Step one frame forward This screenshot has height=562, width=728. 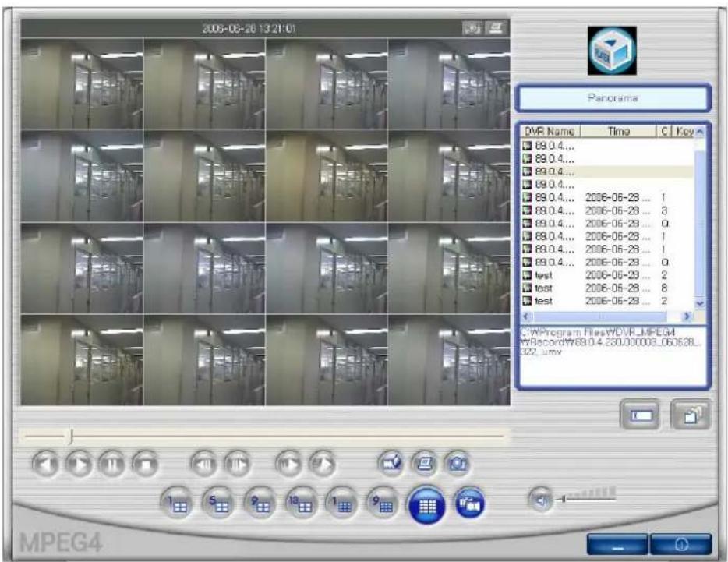click(237, 464)
